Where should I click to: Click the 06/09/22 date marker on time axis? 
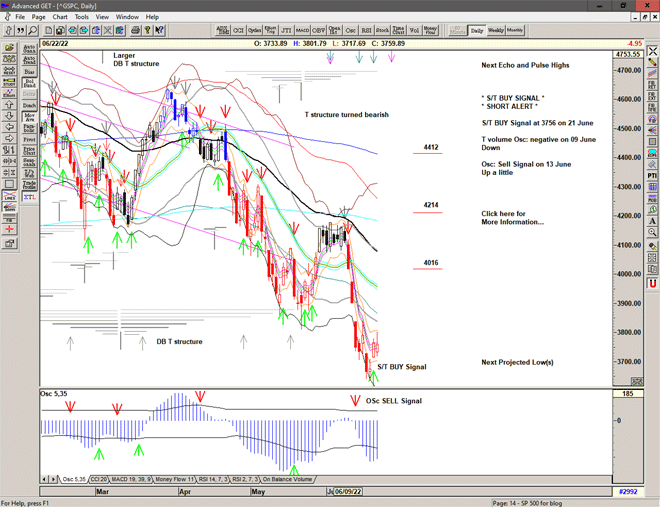tap(348, 491)
